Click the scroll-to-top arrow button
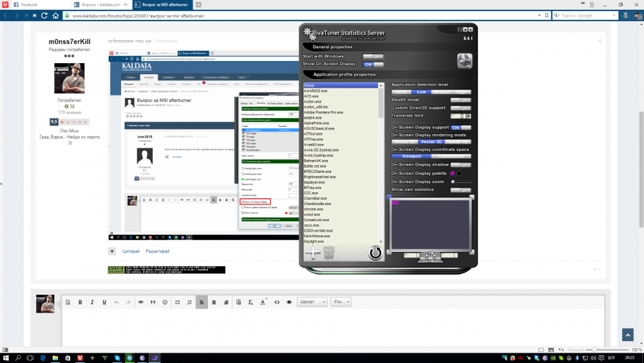The width and height of the screenshot is (644, 363). [627, 335]
